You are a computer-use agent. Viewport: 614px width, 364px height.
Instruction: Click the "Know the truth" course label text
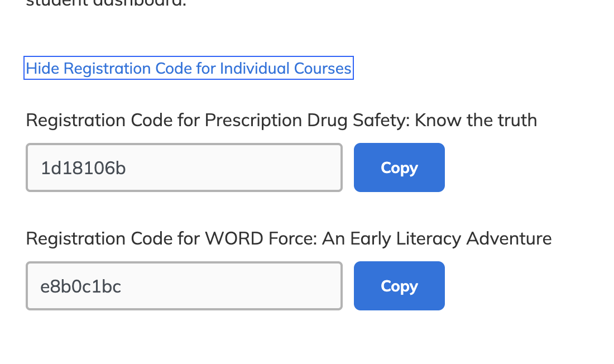pos(476,120)
